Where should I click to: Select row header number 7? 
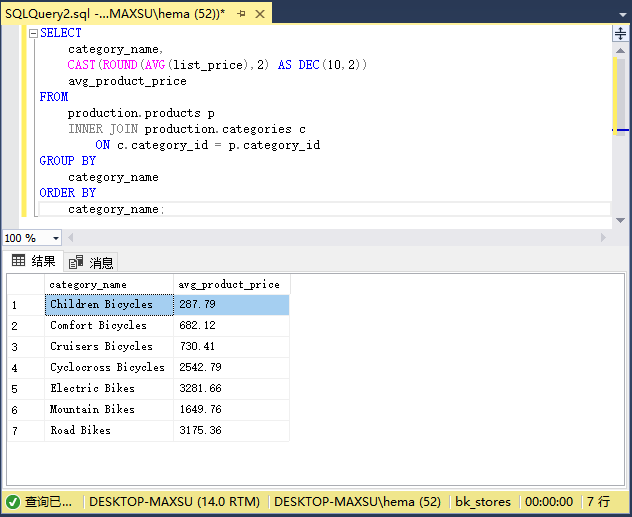click(x=26, y=430)
